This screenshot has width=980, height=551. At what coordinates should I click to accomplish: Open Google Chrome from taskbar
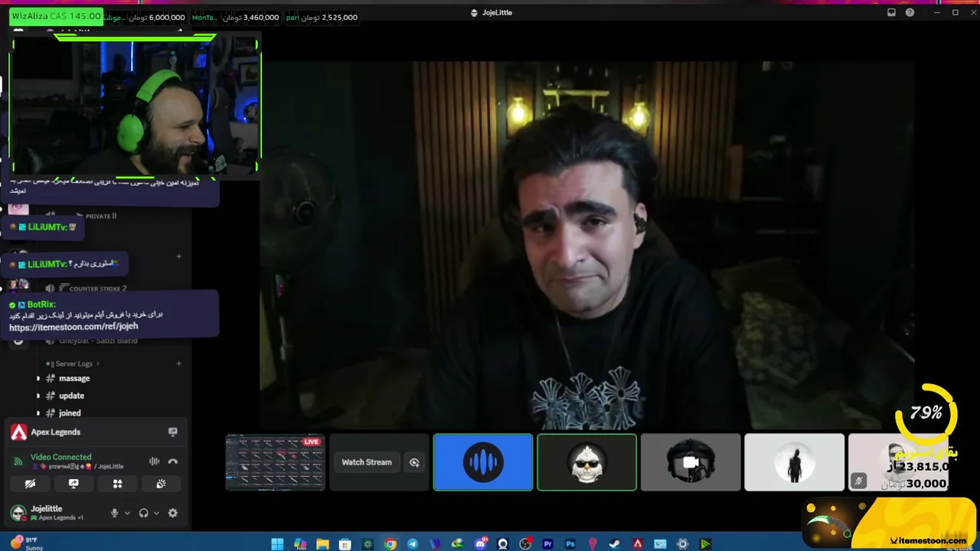390,544
